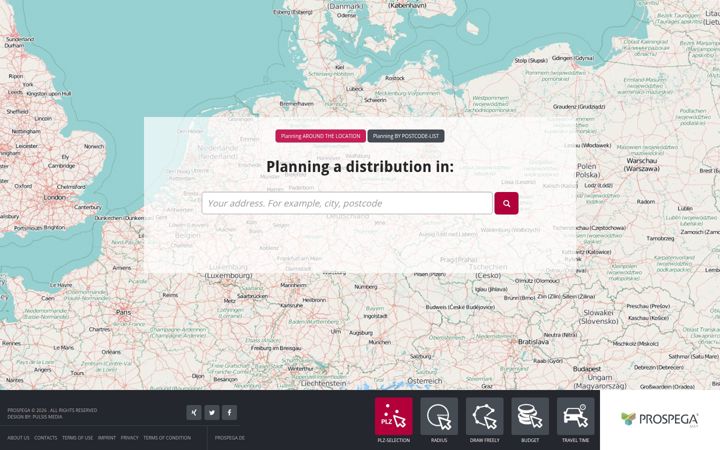Switch to Planning by Postcode-List tab

coord(406,136)
